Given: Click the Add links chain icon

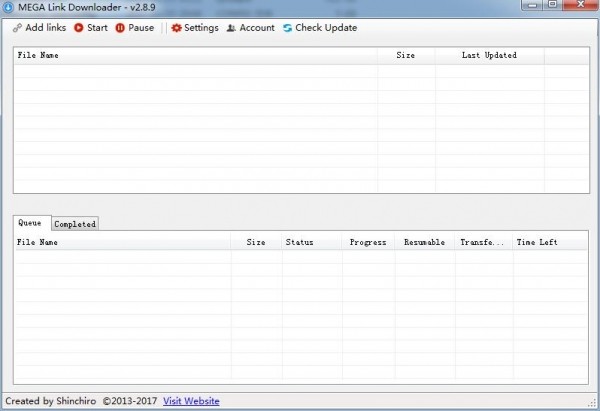Looking at the screenshot, I should click(x=17, y=28).
